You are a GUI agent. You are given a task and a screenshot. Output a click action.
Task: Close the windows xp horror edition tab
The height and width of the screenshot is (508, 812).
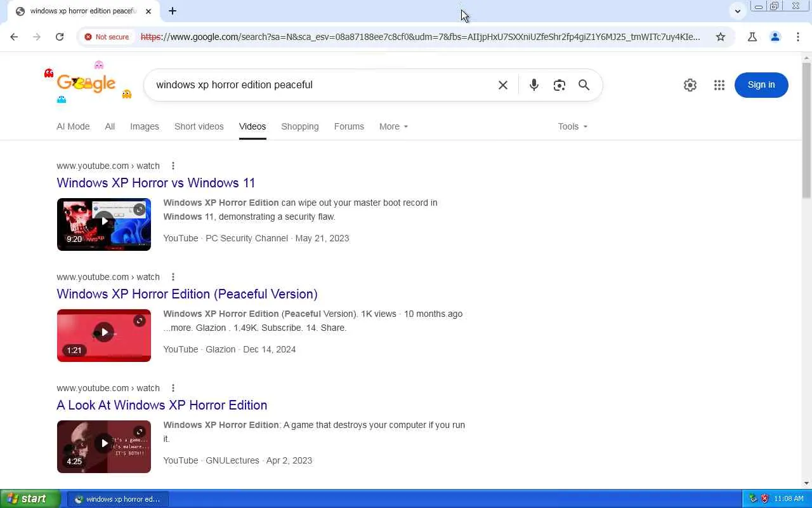pos(148,11)
